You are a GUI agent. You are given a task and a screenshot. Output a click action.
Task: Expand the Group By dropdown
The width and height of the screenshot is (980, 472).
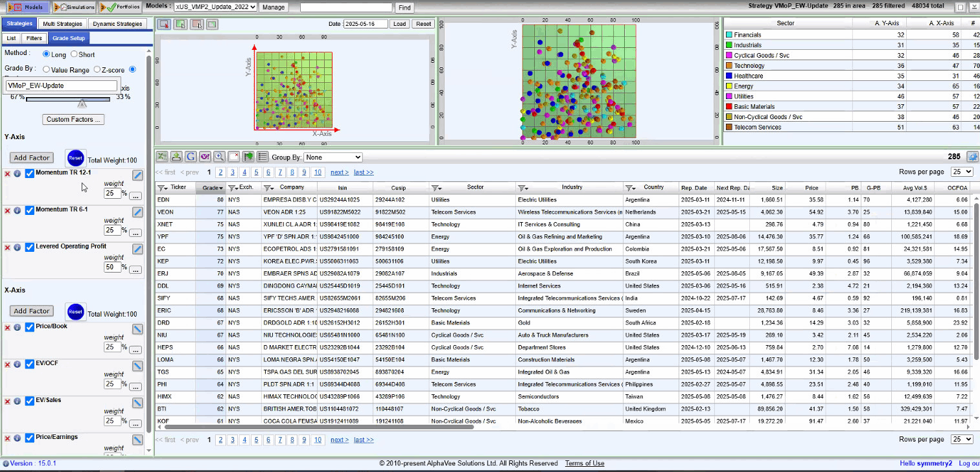pos(334,157)
